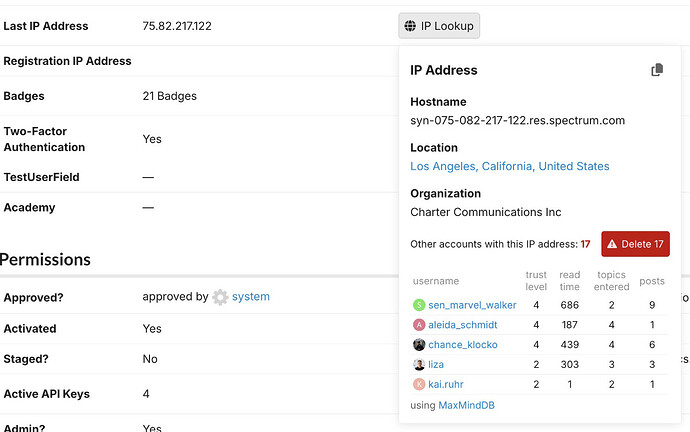
Task: Click kai.ruhr avatar icon
Action: point(419,384)
